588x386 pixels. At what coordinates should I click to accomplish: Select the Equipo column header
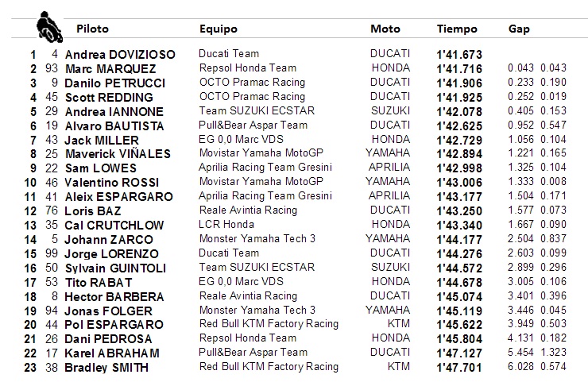[219, 29]
